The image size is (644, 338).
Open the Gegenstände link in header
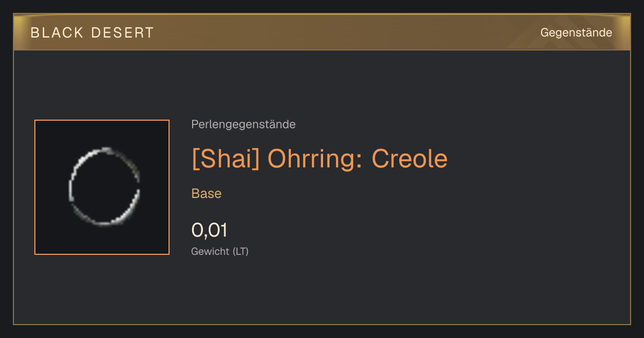point(576,33)
